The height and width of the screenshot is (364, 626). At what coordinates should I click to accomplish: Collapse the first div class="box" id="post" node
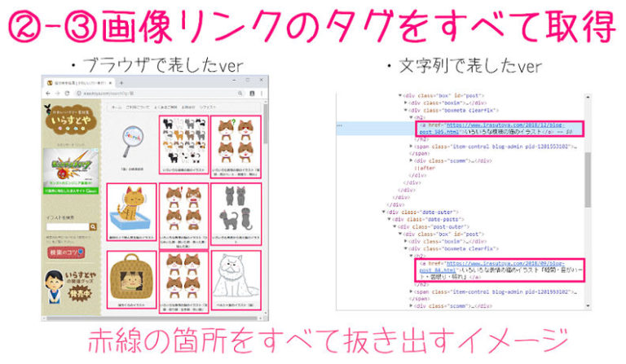click(400, 96)
